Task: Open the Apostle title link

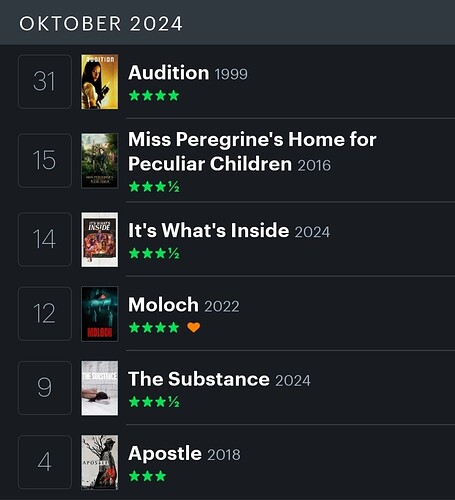Action: click(x=165, y=454)
